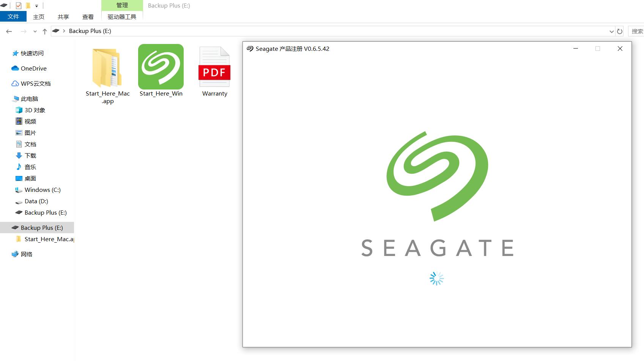
Task: Click the drive icon in the address bar
Action: 56,31
